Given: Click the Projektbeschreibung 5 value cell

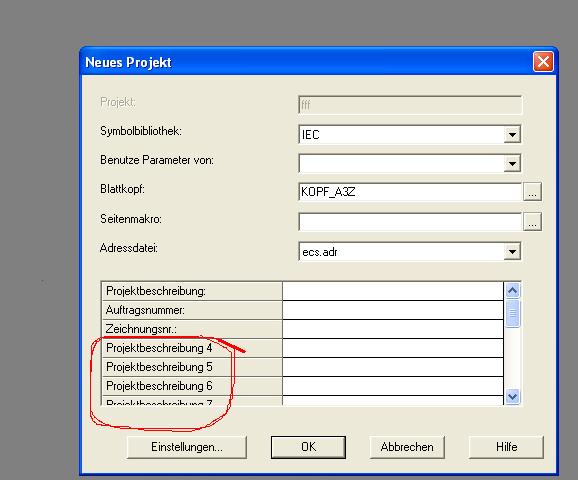Looking at the screenshot, I should 393,367.
